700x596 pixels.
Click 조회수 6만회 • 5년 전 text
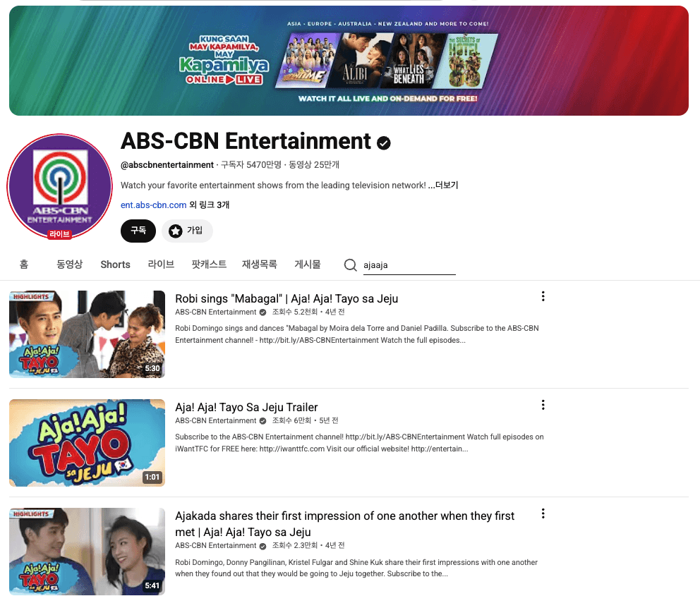click(x=306, y=420)
